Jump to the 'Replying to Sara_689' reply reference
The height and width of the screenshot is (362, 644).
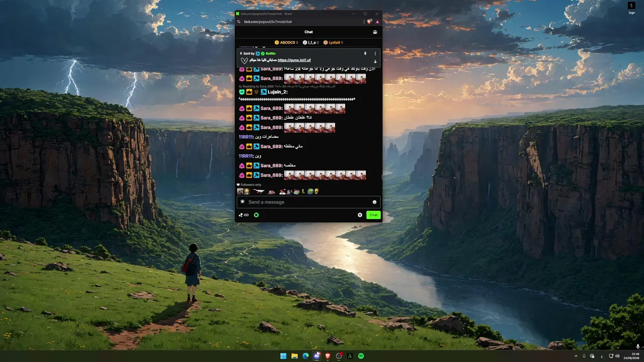click(287, 86)
